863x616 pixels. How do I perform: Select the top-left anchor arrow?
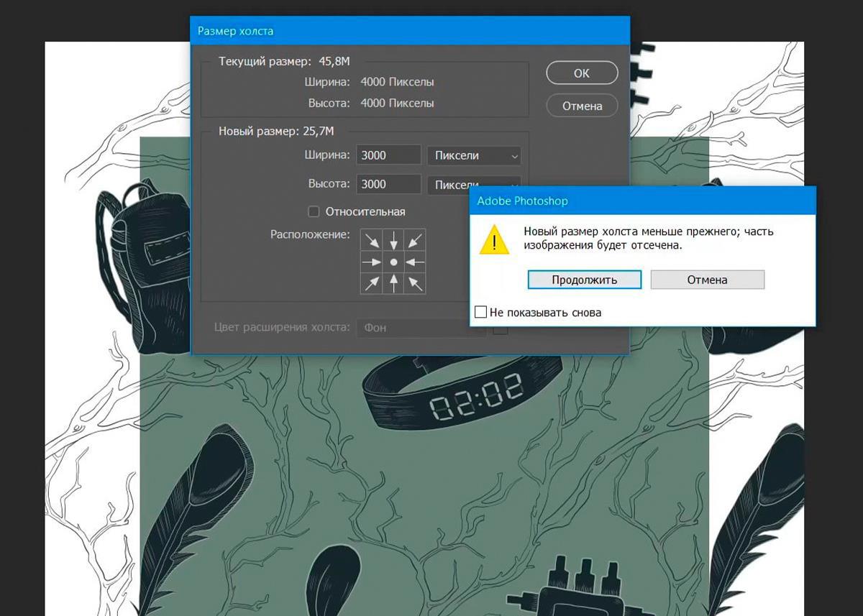coord(371,240)
